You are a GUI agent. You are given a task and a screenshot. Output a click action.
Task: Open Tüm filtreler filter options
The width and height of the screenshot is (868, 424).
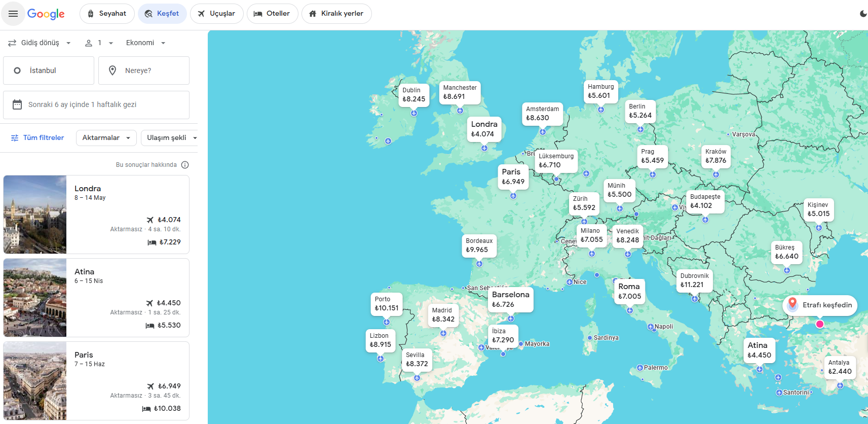pos(37,137)
